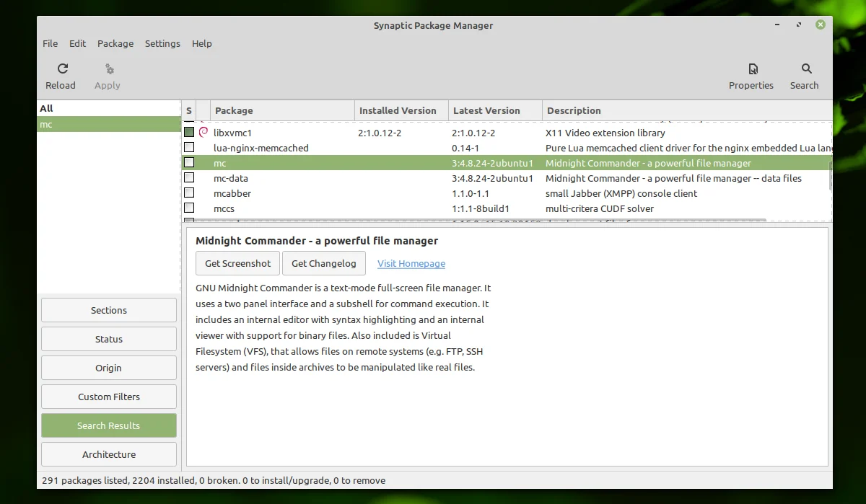Open Custom Filters view
The width and height of the screenshot is (866, 504).
[109, 397]
